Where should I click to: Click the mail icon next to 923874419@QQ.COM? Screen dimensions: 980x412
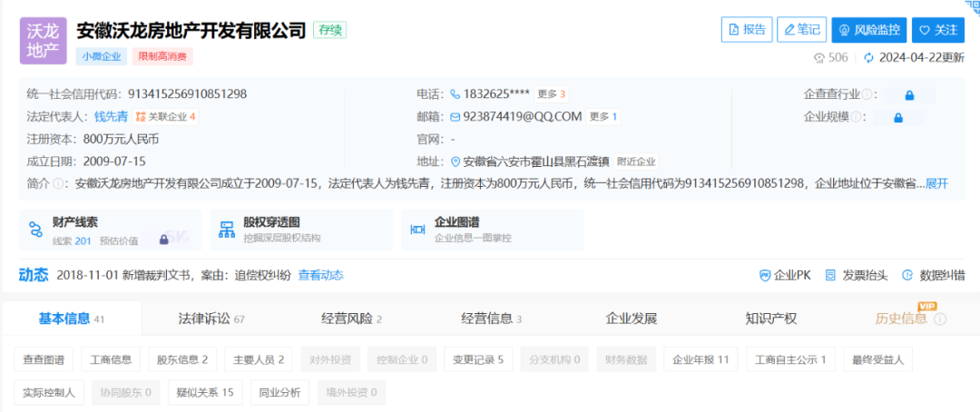pyautogui.click(x=455, y=116)
